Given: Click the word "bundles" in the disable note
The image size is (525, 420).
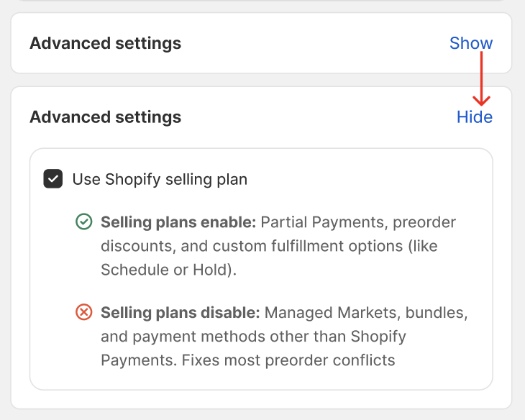Looking at the screenshot, I should click(x=437, y=313).
